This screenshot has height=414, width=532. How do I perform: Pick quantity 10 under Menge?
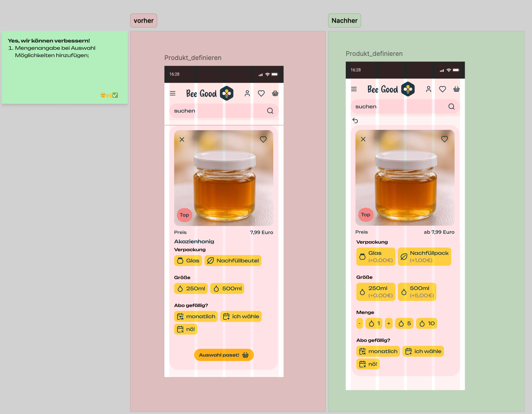click(427, 323)
